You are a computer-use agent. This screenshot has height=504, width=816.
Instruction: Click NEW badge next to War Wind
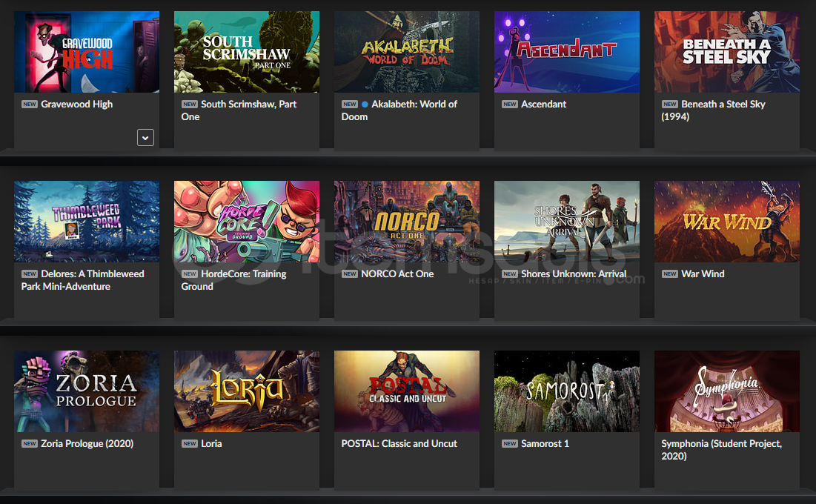[x=670, y=274]
